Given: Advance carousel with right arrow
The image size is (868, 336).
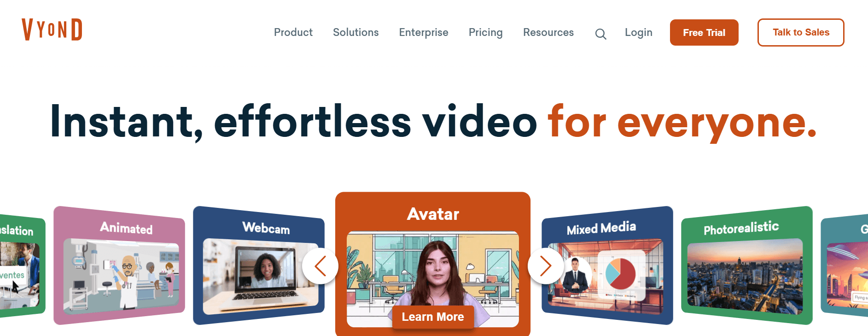Looking at the screenshot, I should [546, 266].
